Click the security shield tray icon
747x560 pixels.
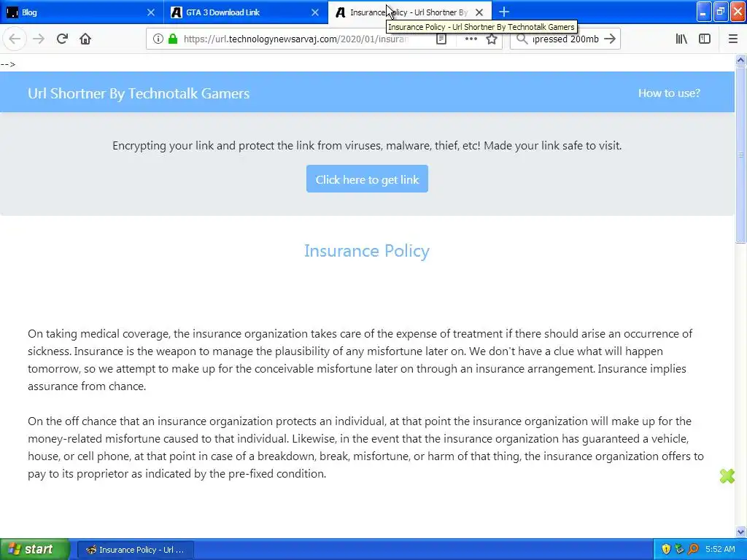pyautogui.click(x=666, y=550)
